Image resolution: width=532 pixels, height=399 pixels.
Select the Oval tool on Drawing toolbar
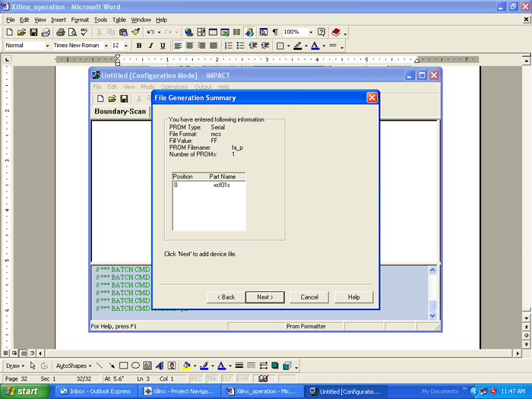(x=135, y=366)
